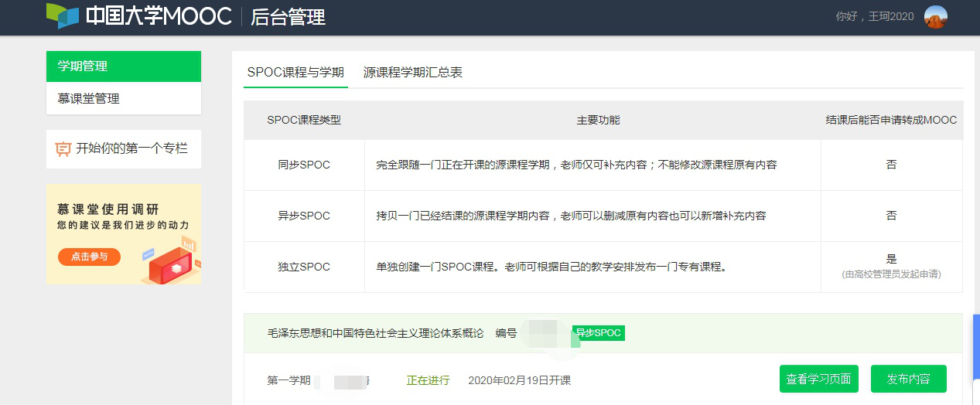
Task: Click the 你好，王珂2020 greeting text
Action: tap(874, 17)
